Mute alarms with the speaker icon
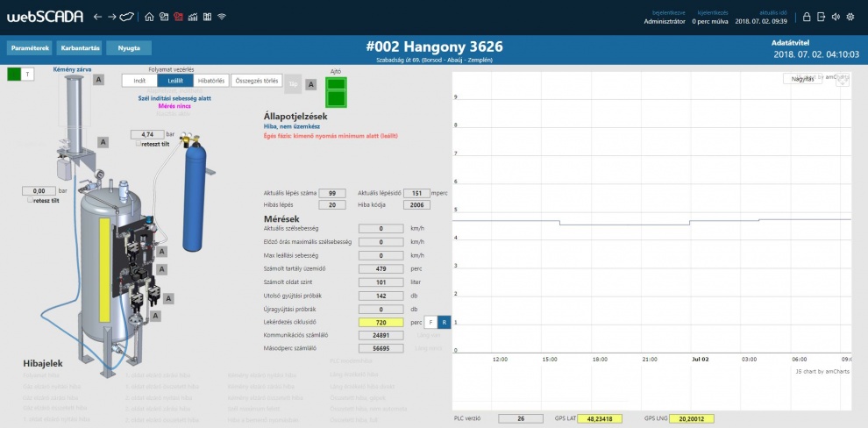The height and width of the screenshot is (428, 868). coord(835,17)
